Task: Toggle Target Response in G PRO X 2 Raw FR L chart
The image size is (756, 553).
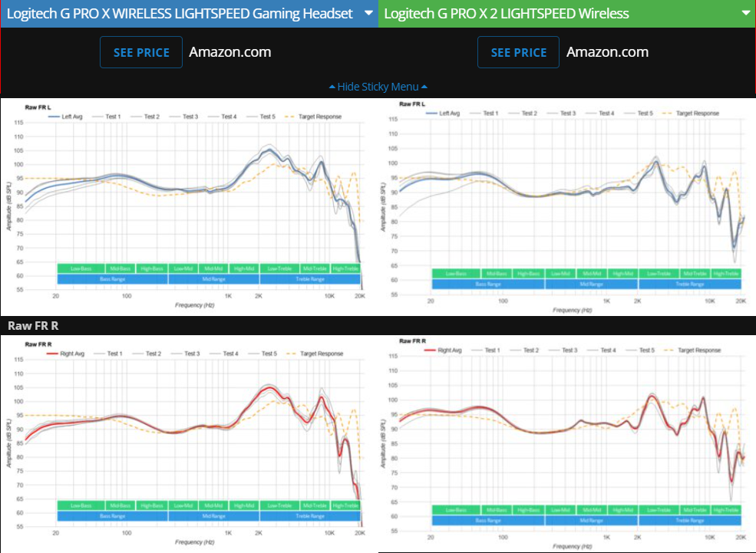Action: [x=691, y=114]
